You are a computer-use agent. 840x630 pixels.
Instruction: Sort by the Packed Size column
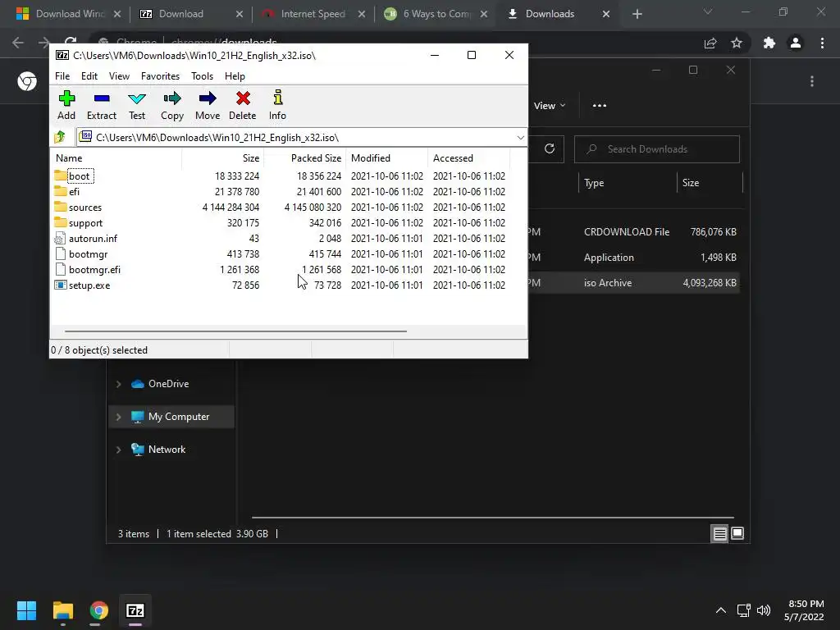[x=305, y=158]
